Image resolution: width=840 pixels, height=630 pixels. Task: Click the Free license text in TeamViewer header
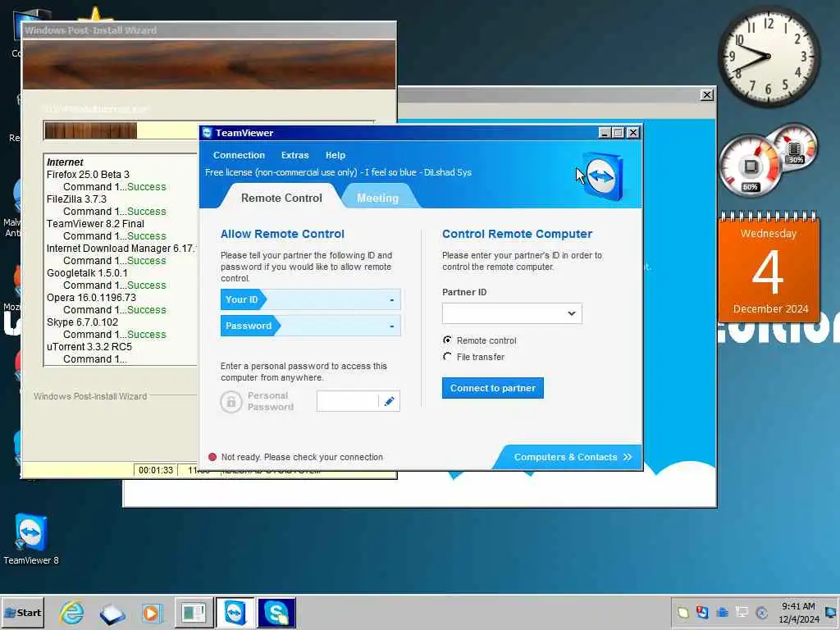(x=338, y=172)
